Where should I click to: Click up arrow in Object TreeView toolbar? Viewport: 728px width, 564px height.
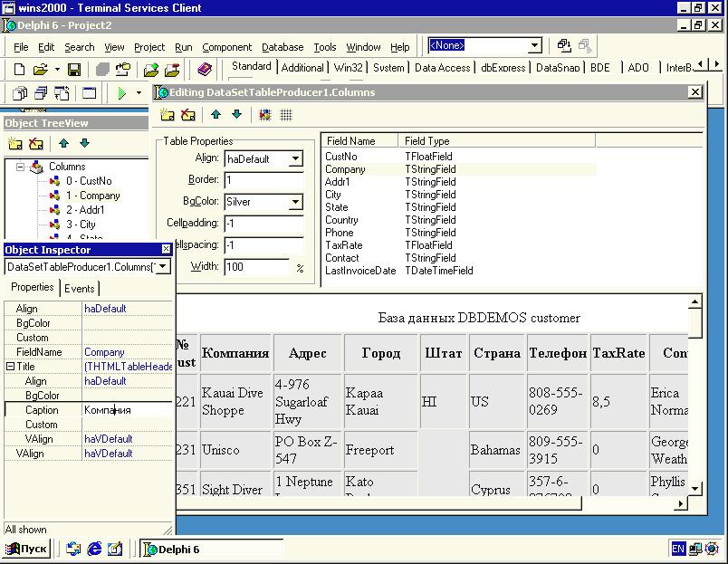coord(64,143)
